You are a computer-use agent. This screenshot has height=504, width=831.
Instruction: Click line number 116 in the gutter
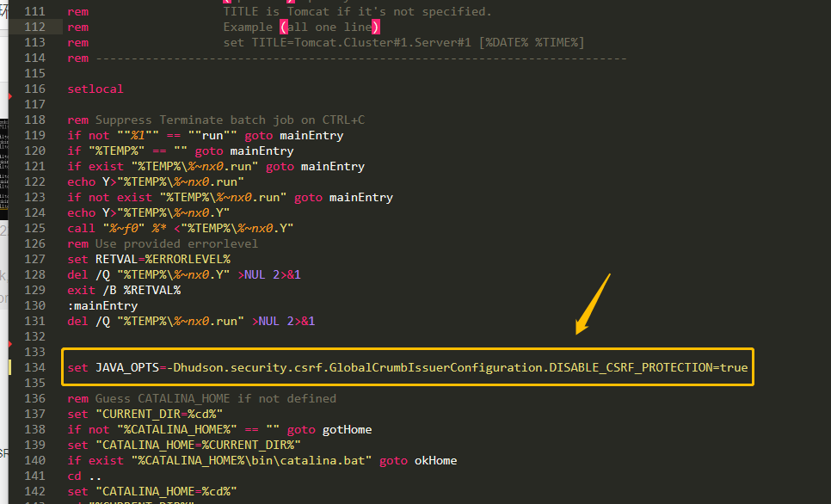pyautogui.click(x=35, y=89)
